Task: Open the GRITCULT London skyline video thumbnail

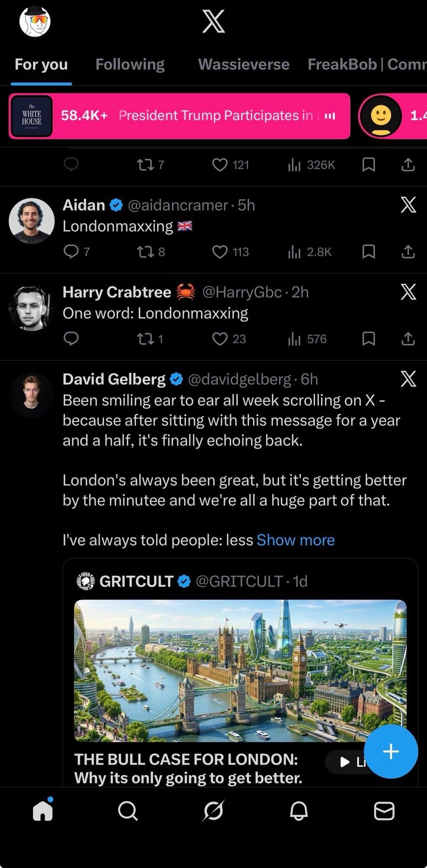Action: point(240,670)
